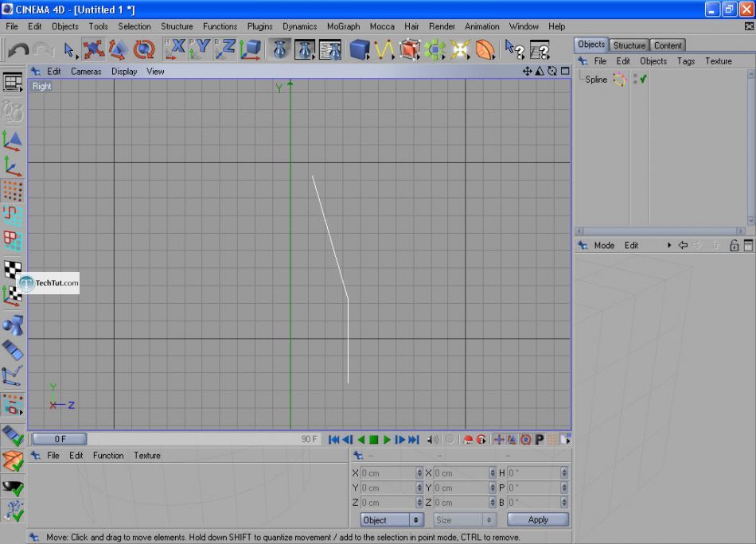
Task: Stop animation playback
Action: pyautogui.click(x=374, y=440)
